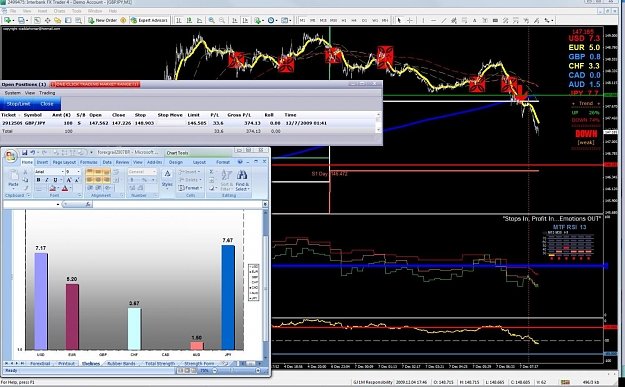The height and width of the screenshot is (387, 625).
Task: Click the Close position button
Action: (47, 104)
